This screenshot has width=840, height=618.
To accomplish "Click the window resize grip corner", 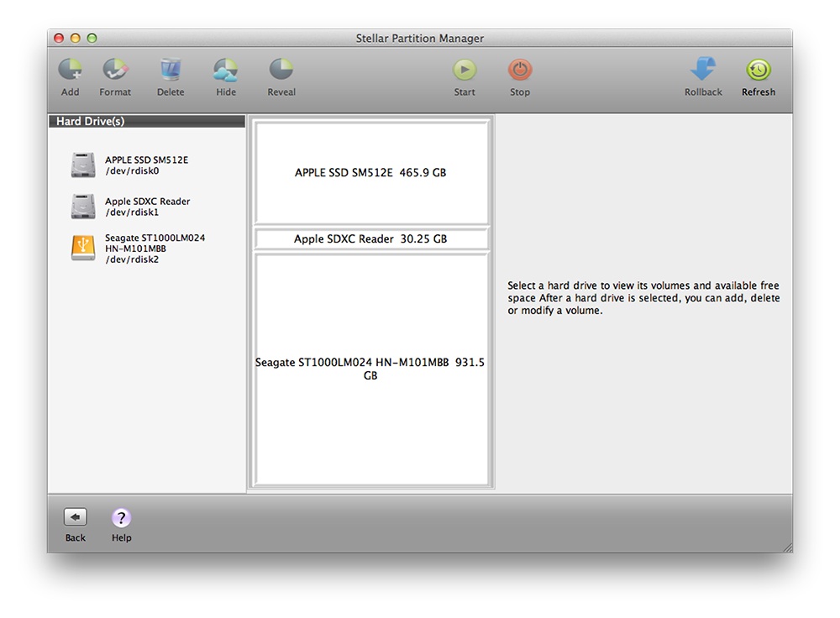I will click(788, 547).
